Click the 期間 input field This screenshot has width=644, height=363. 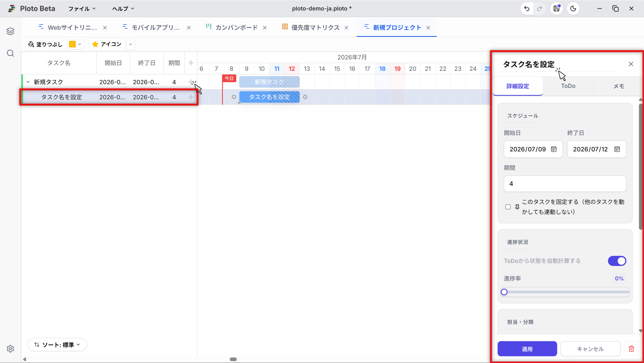pos(565,184)
